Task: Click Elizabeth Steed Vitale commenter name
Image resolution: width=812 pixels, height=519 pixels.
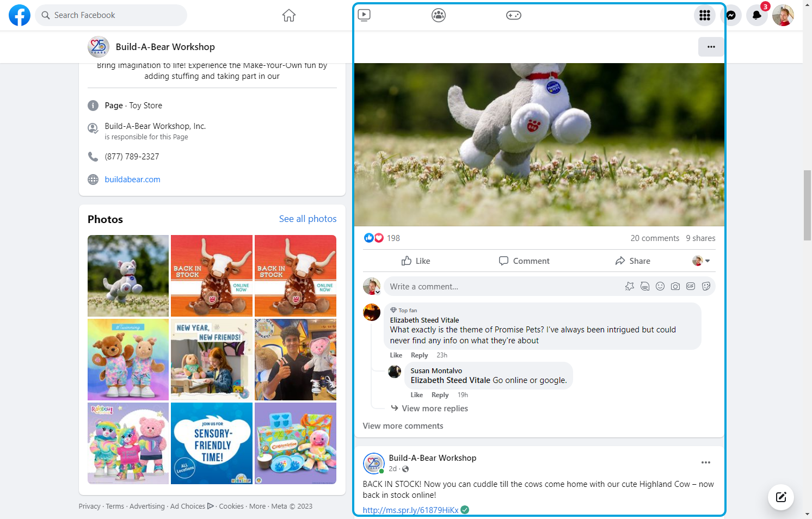Action: 425,320
